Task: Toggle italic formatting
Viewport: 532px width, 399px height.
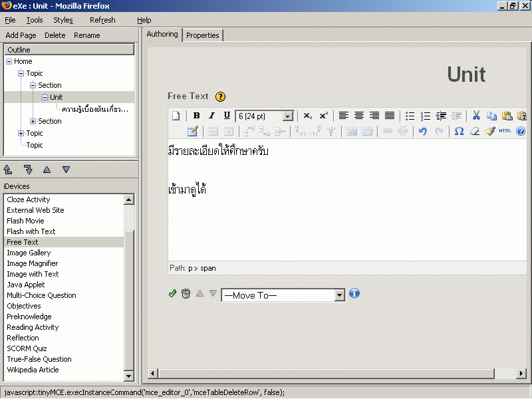Action: coord(211,116)
